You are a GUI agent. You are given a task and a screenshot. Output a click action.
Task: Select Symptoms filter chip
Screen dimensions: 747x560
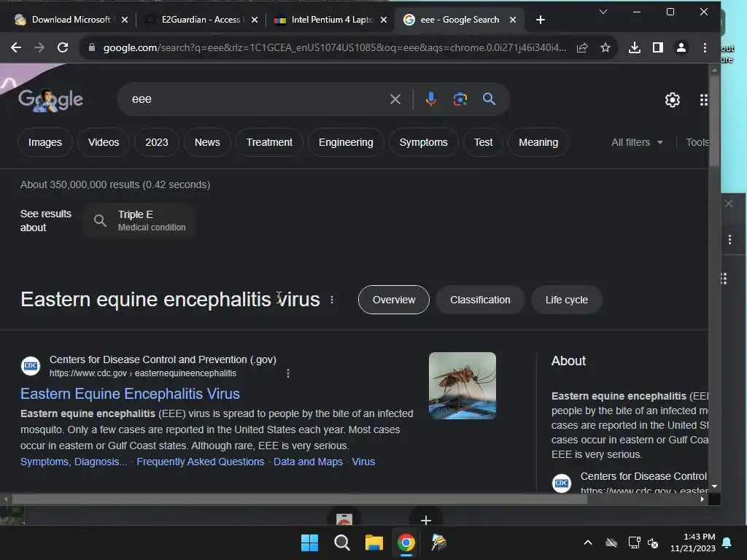(424, 142)
